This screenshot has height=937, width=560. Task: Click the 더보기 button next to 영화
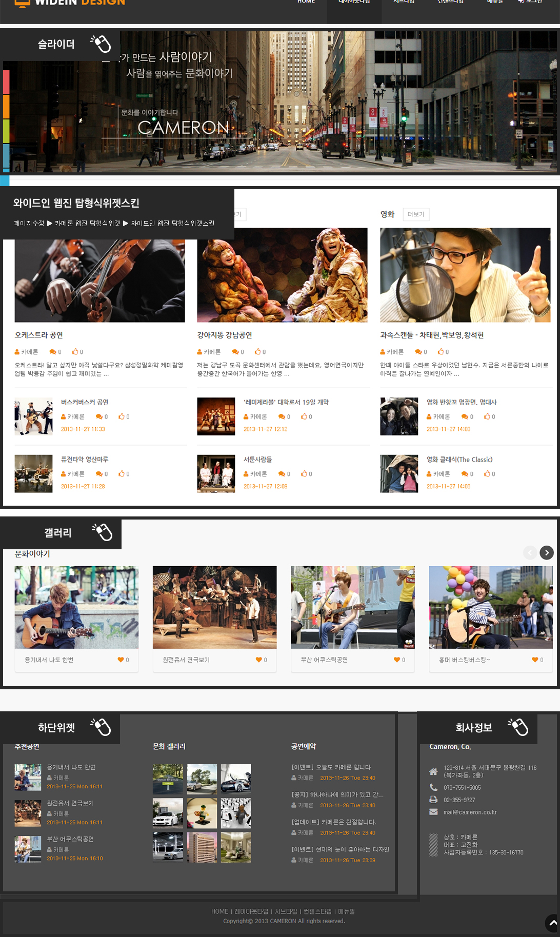tap(416, 214)
